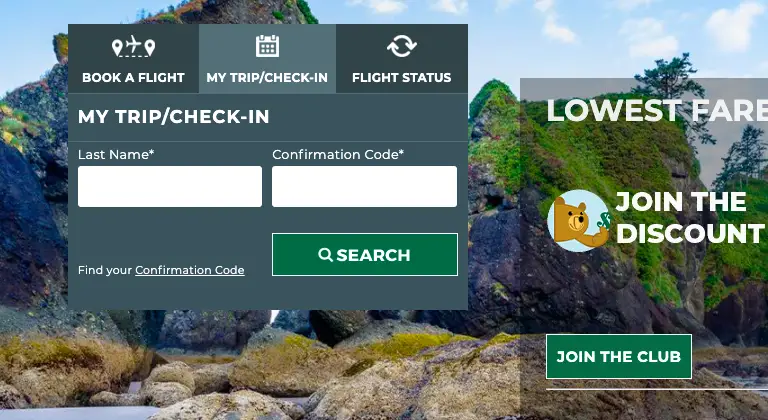The image size is (768, 420).
Task: Click the green SEARCH button
Action: pos(365,255)
